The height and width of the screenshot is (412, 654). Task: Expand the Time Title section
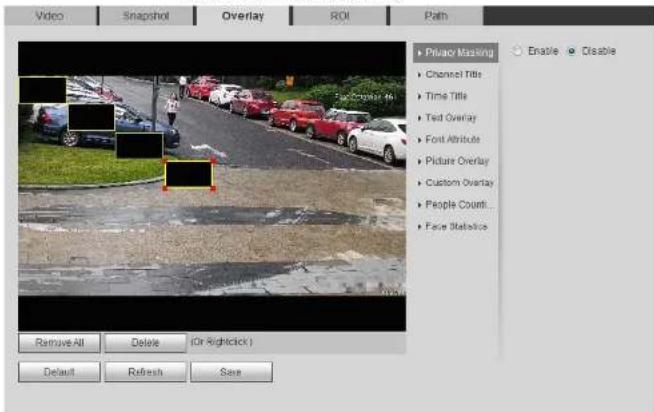coord(446,96)
